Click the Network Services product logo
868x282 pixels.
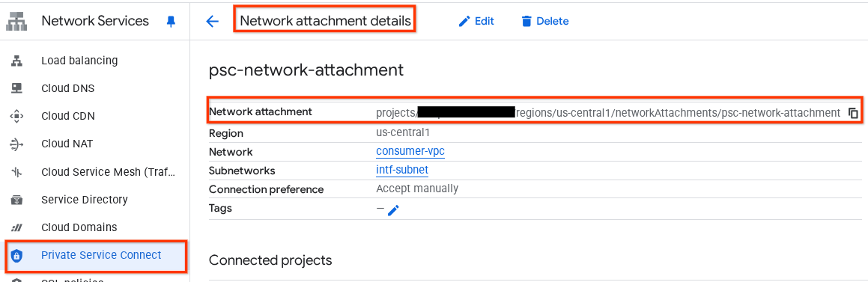(x=16, y=22)
